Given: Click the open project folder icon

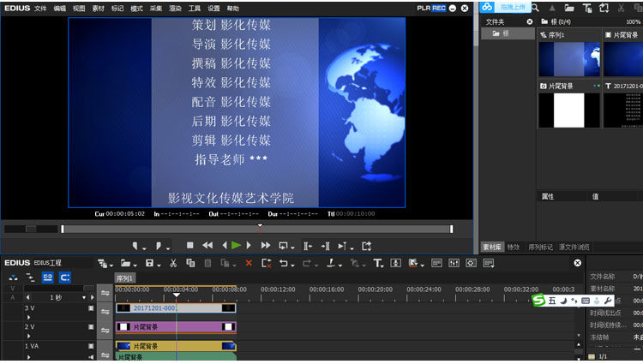Looking at the screenshot, I should pyautogui.click(x=125, y=263).
